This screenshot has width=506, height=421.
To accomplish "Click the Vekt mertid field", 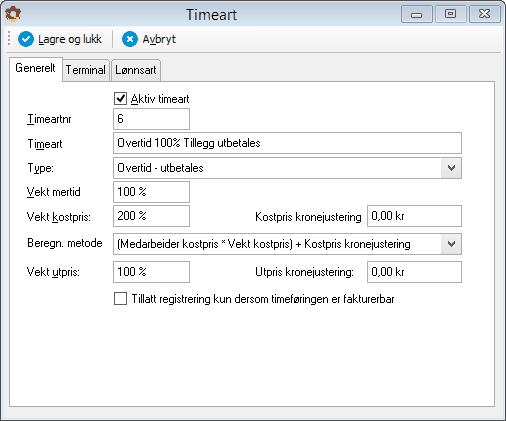I will click(151, 192).
